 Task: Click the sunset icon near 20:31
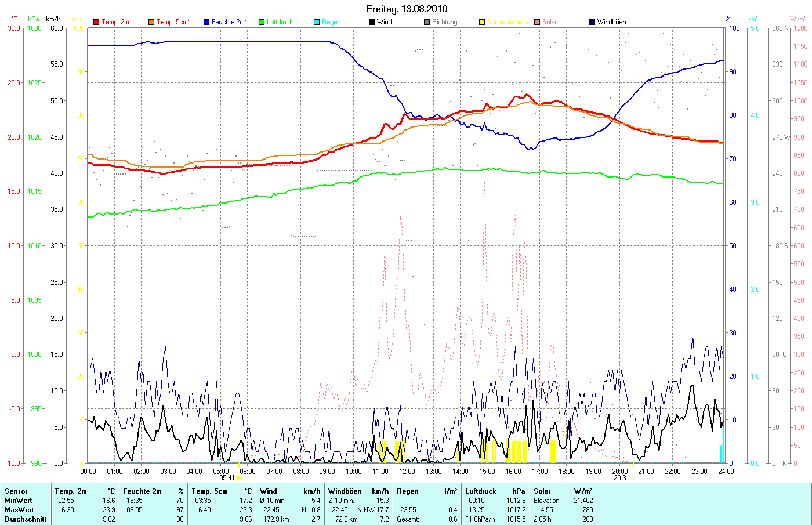[633, 478]
